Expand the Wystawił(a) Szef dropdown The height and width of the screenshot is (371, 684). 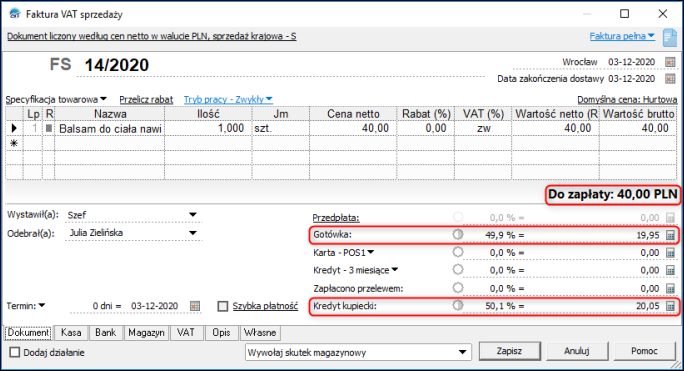[x=193, y=215]
